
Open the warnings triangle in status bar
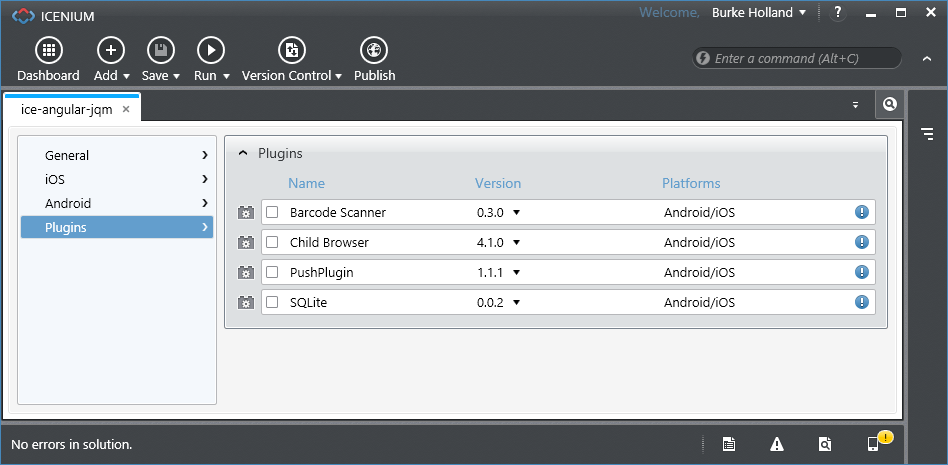click(777, 445)
